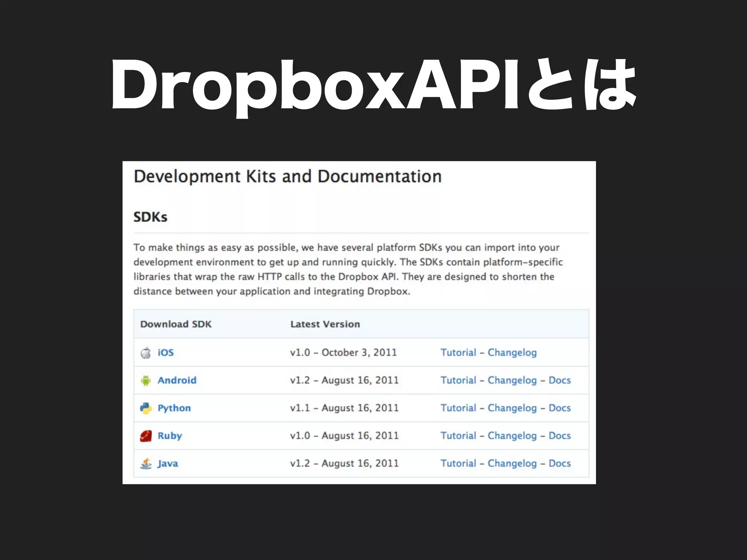Open Docs link in Android row
Image resolution: width=747 pixels, height=560 pixels.
(560, 380)
